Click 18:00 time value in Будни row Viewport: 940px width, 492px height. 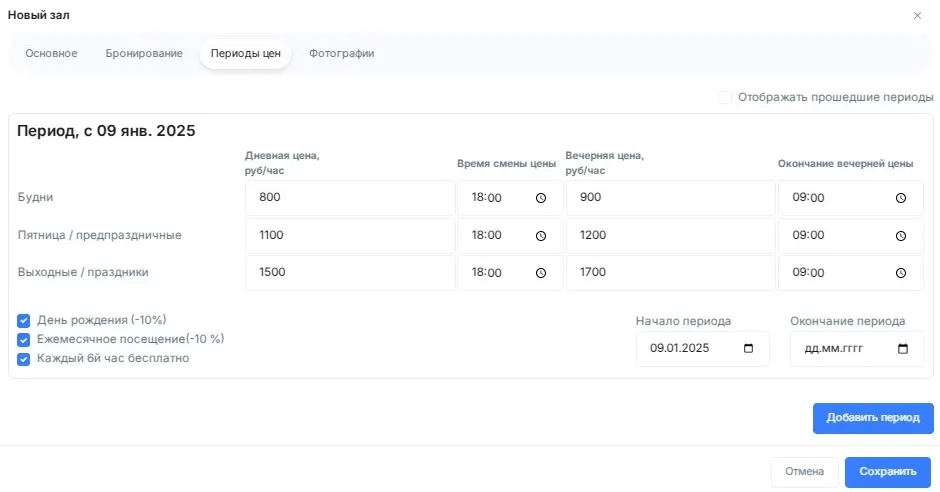pos(486,198)
